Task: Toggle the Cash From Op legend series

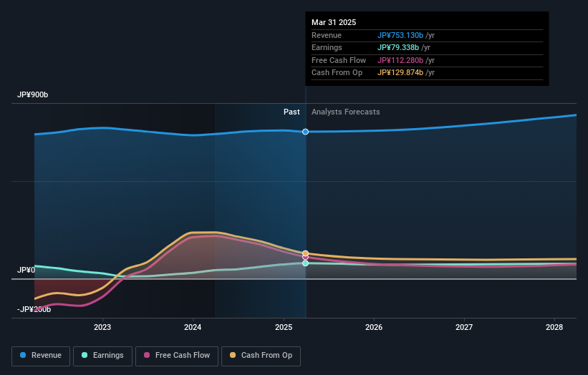Action: (x=261, y=356)
